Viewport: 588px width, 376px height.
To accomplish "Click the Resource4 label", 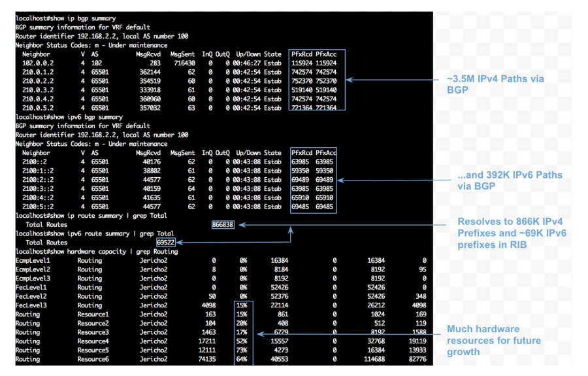I will [93, 341].
